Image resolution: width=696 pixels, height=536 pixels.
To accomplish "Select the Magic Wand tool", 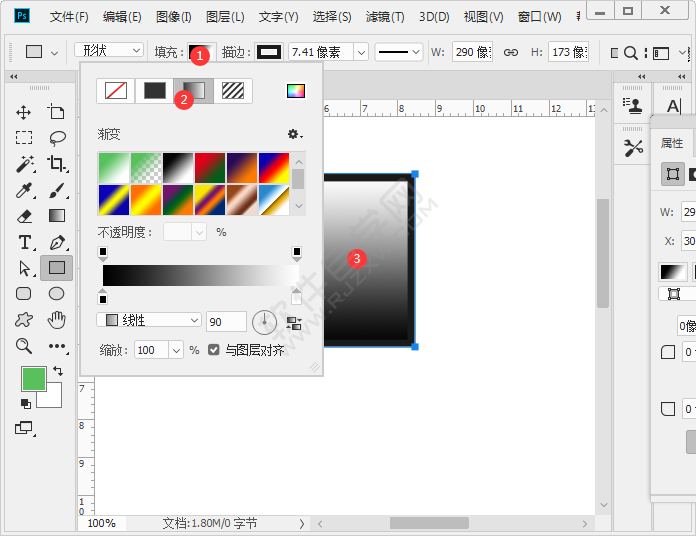I will (x=25, y=164).
